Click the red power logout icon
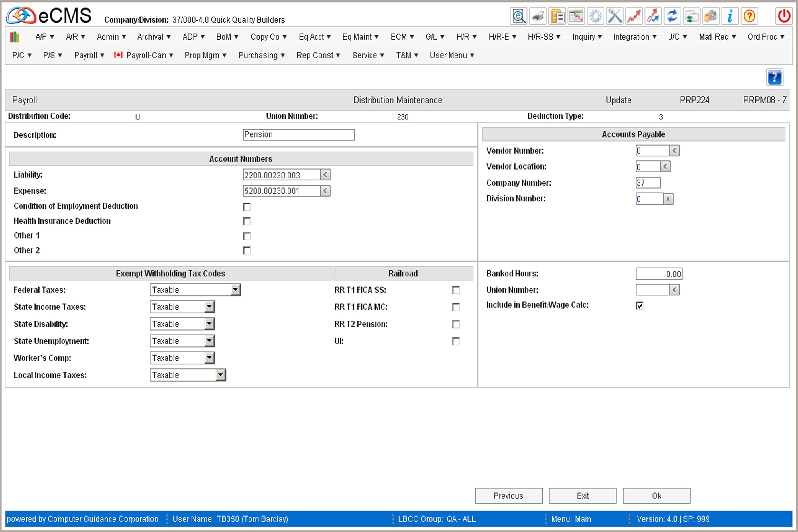Screen dimensions: 798x532 (784, 16)
